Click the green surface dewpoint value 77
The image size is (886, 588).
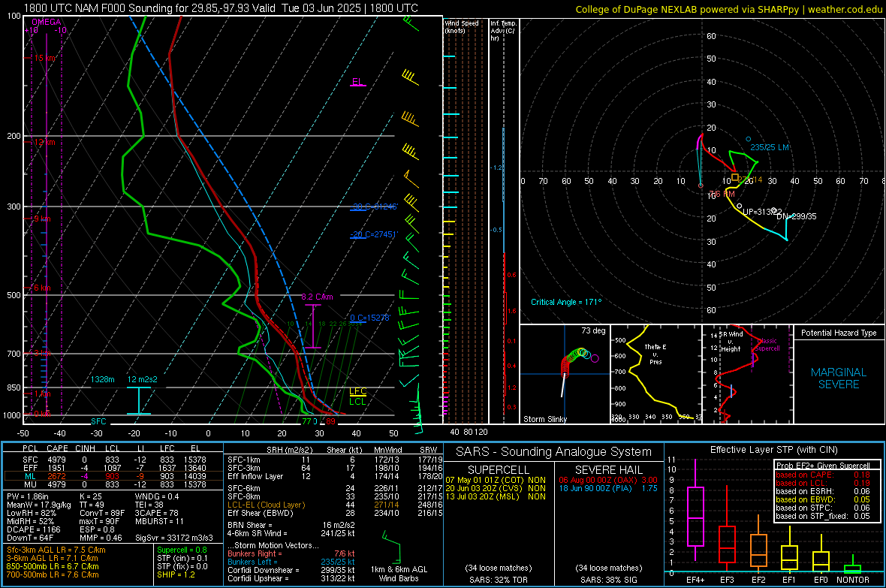[307, 421]
